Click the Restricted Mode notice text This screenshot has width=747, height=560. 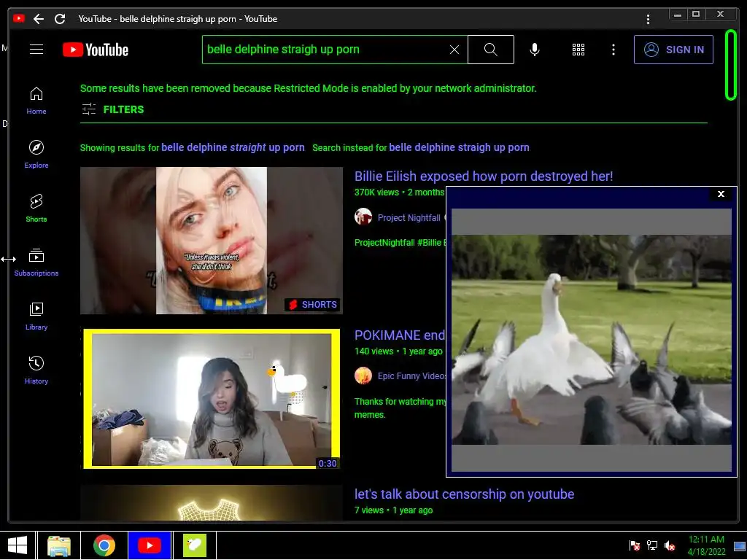[x=309, y=88]
